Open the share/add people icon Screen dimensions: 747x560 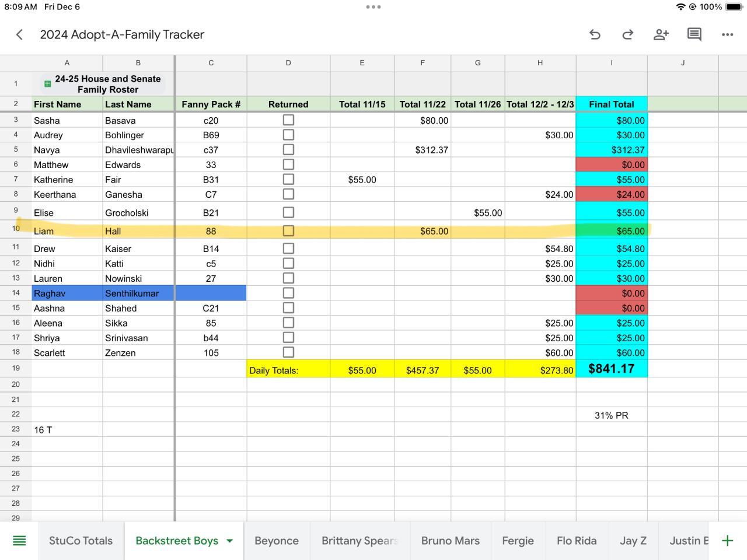[x=661, y=35]
